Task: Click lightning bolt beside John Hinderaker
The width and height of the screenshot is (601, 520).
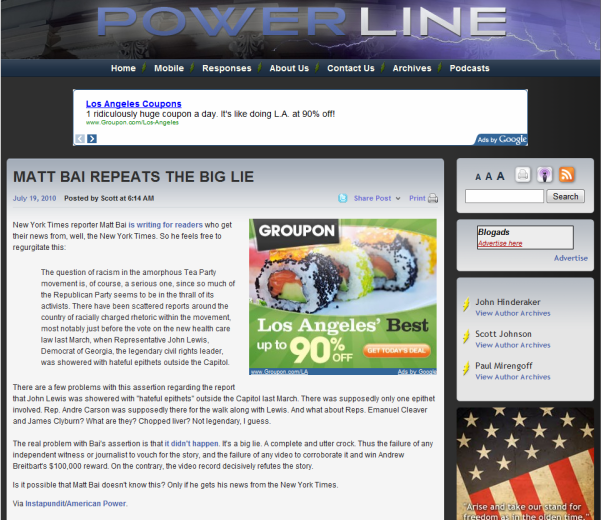Action: coord(466,305)
